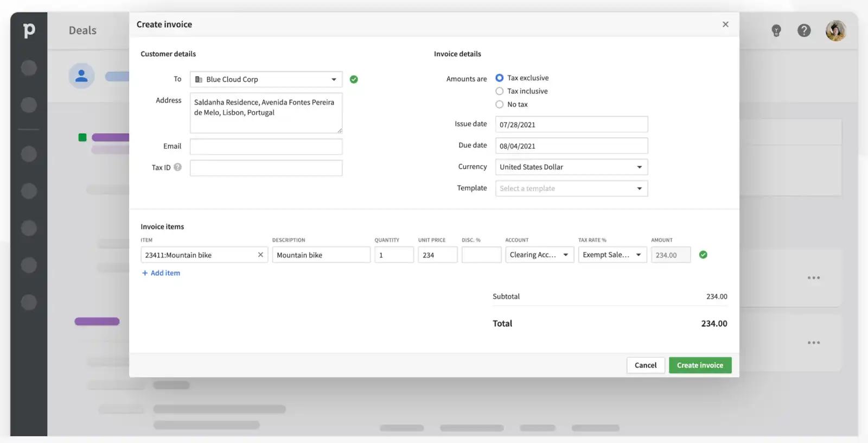The width and height of the screenshot is (868, 443).
Task: Click the Address text area
Action: pos(266,113)
